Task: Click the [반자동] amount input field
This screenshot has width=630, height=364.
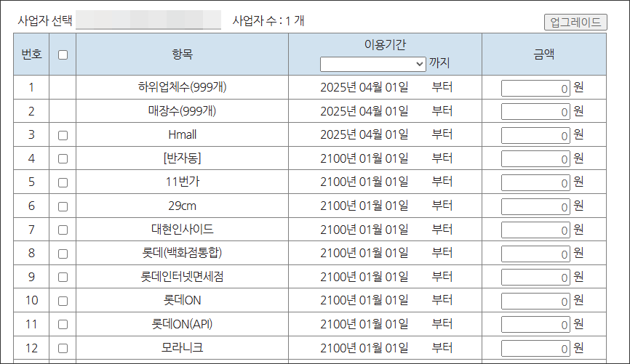Action: point(535,159)
